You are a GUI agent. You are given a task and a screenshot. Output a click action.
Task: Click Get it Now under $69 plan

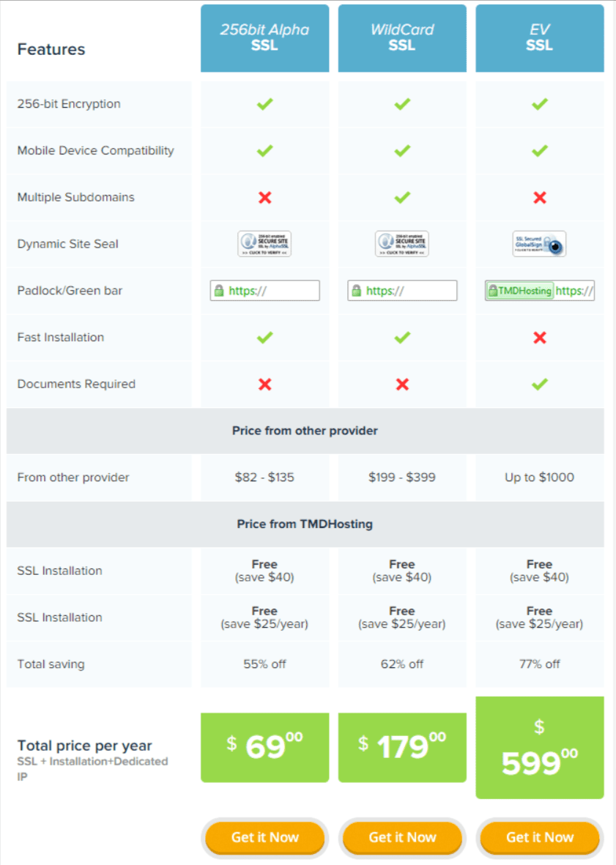[x=264, y=837]
